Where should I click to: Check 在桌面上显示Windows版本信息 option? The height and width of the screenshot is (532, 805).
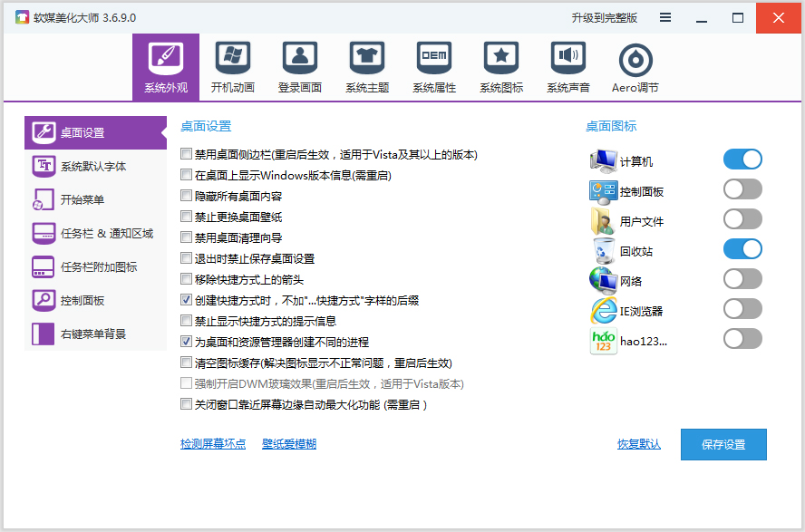pyautogui.click(x=186, y=175)
